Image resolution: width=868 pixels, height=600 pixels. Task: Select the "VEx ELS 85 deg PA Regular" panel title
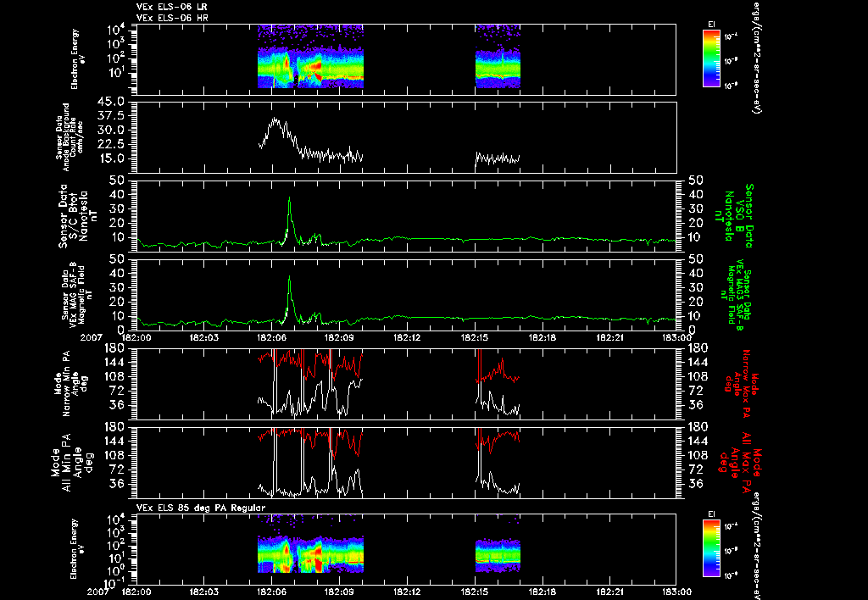click(x=201, y=508)
